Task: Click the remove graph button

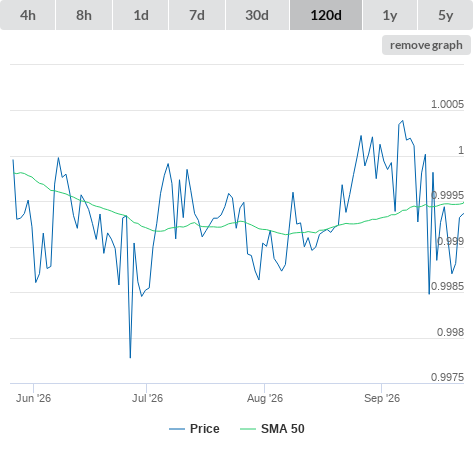Action: [426, 45]
